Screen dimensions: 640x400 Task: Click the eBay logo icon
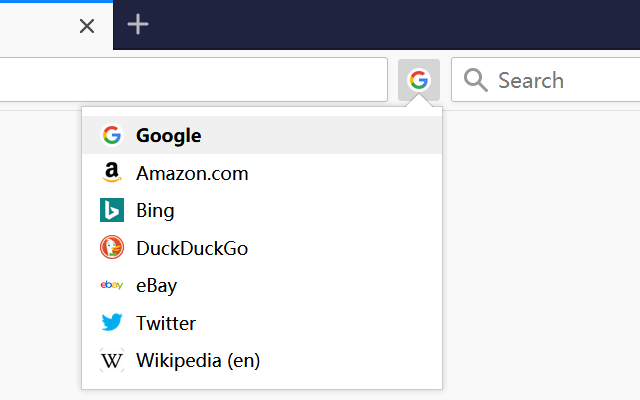click(x=111, y=286)
